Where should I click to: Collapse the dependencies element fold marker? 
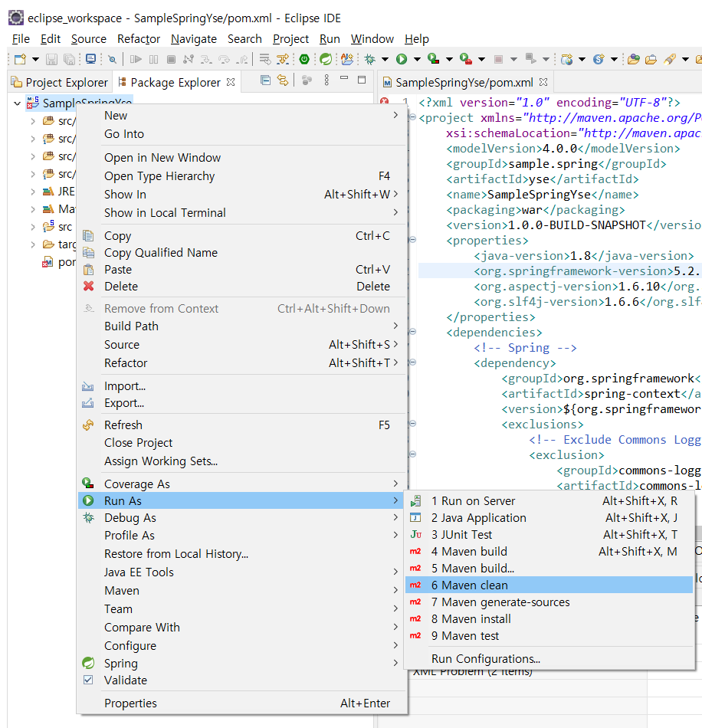click(412, 332)
